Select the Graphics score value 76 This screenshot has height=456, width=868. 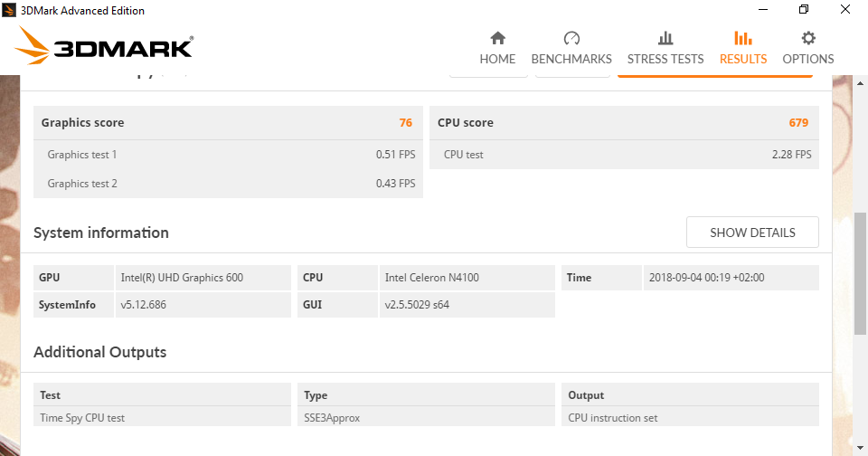(x=406, y=122)
